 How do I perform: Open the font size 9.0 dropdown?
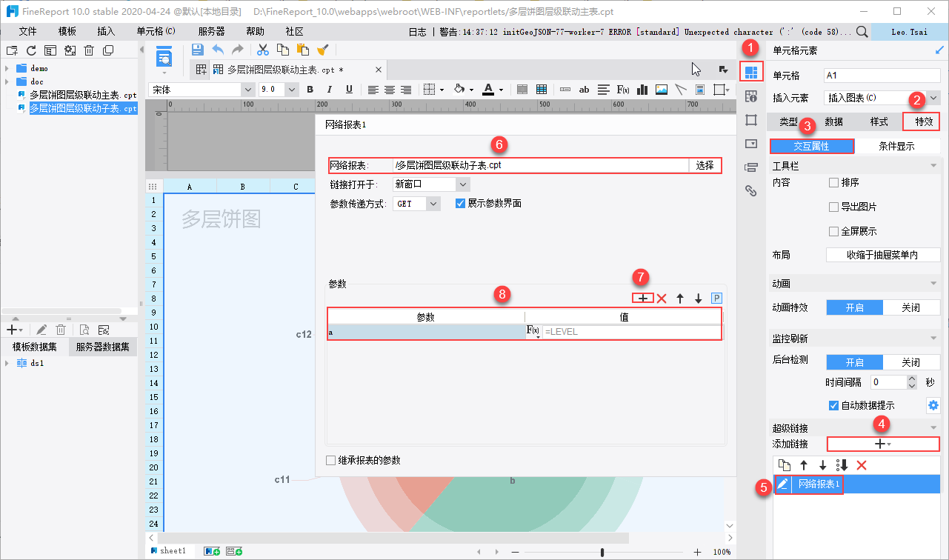(291, 90)
